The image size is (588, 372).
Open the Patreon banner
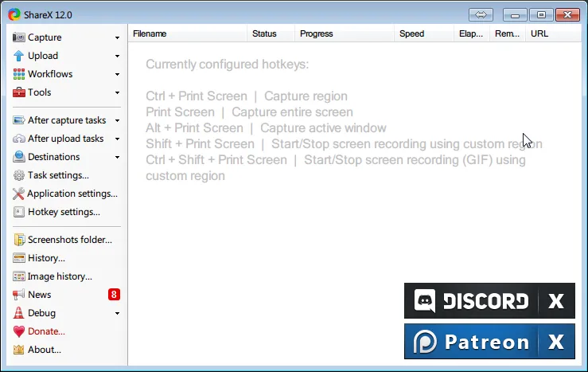click(471, 342)
